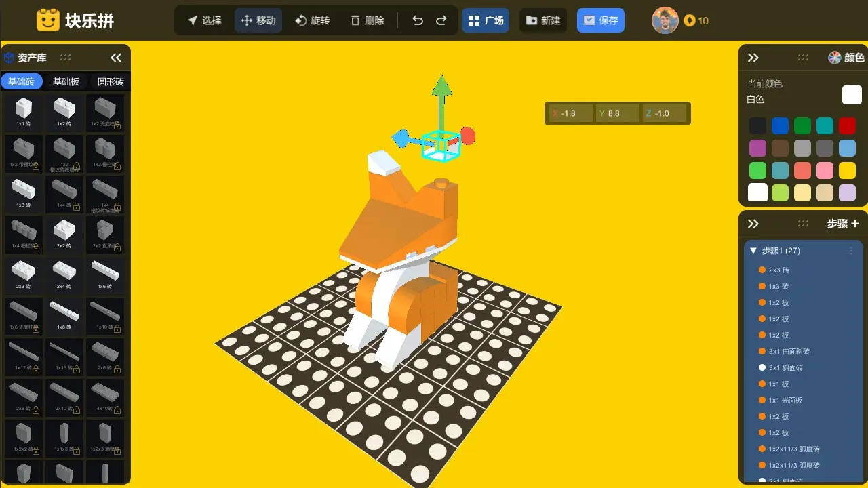Viewport: 868px width, 488px height.
Task: Click the locked 2x2 直角砖 brick
Action: [105, 234]
